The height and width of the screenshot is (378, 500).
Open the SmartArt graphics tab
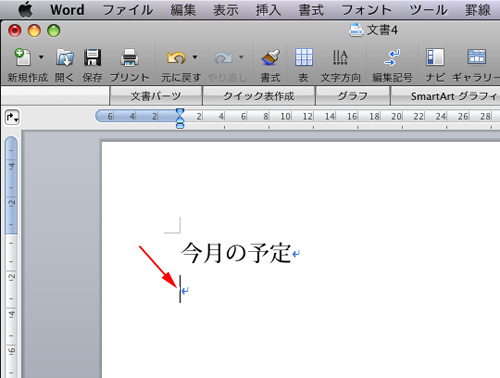(445, 96)
